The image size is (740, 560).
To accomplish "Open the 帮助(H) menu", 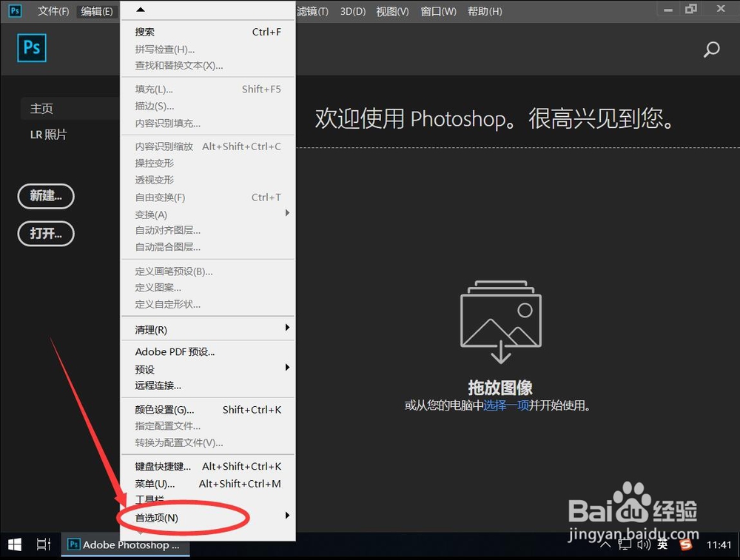I will coord(485,11).
